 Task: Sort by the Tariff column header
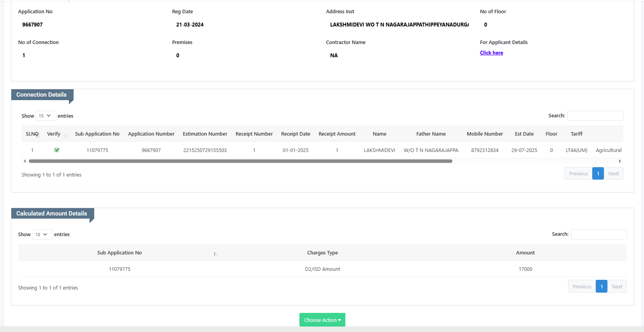click(577, 134)
